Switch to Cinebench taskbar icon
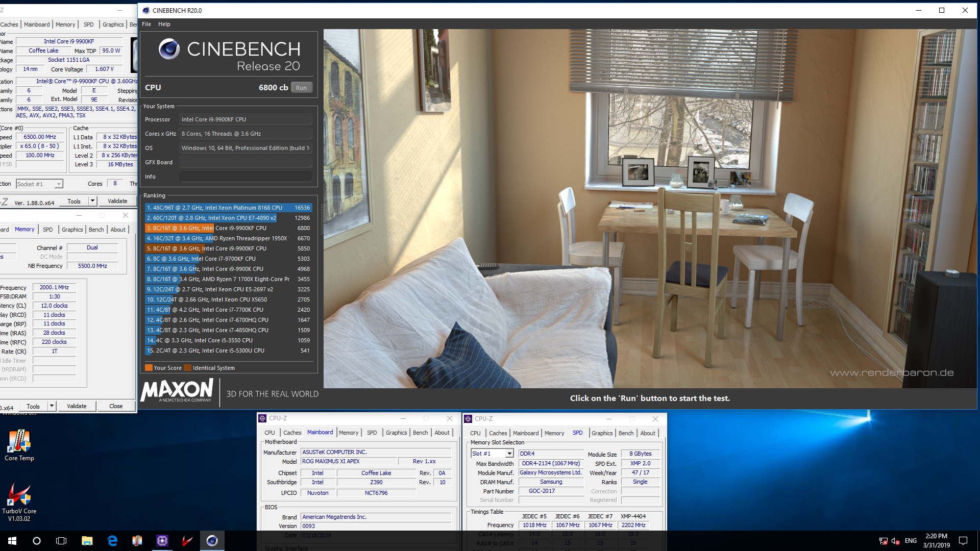 click(x=212, y=541)
